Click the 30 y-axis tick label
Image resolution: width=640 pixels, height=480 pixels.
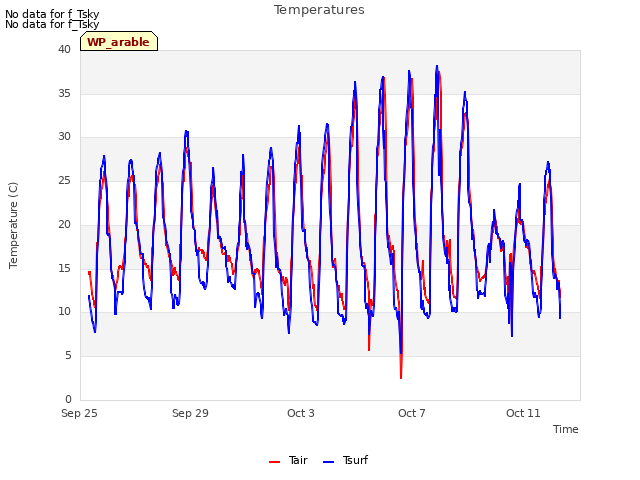pyautogui.click(x=64, y=137)
